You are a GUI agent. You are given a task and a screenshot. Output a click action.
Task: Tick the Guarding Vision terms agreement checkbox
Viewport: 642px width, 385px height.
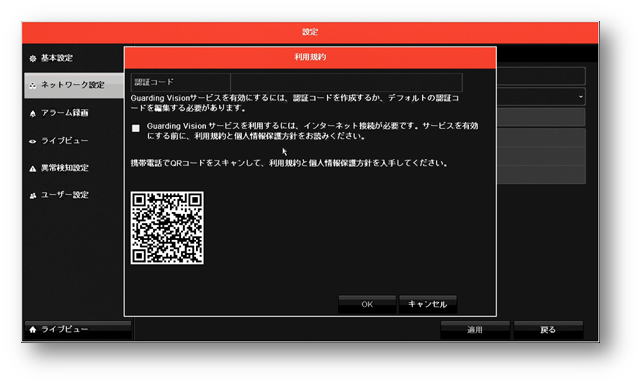136,128
